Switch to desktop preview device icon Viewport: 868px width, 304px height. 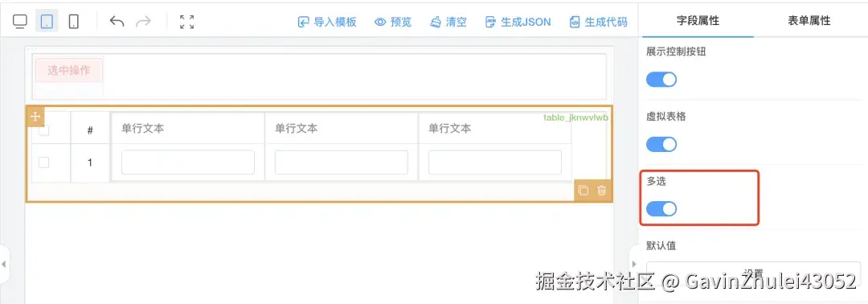click(20, 22)
